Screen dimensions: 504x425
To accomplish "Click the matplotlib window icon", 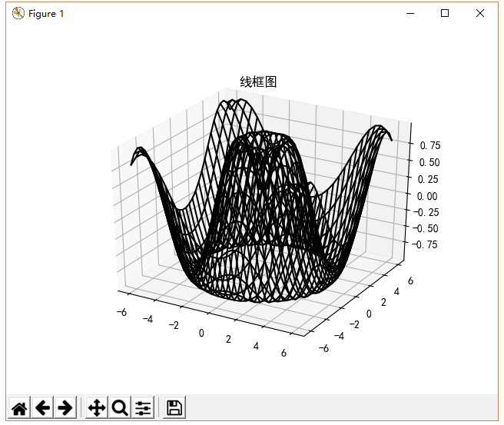I will (18, 13).
